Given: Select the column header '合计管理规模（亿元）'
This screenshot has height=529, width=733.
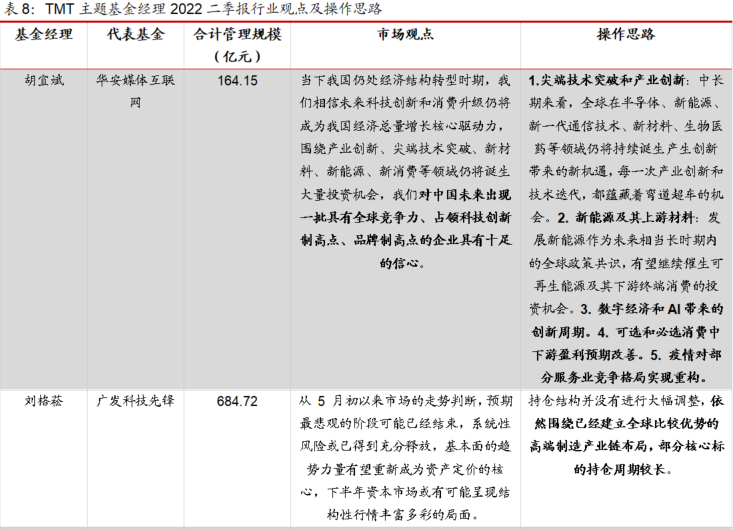Looking at the screenshot, I should [237, 45].
